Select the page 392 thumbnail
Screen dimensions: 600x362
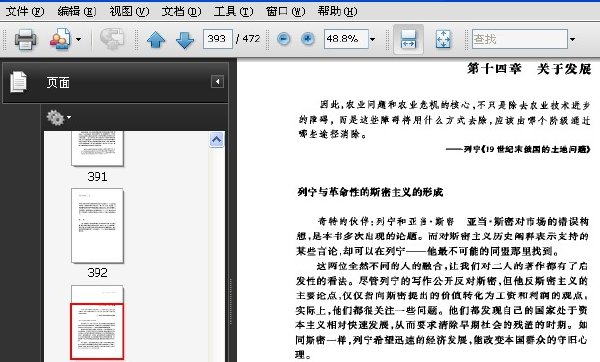[x=97, y=225]
